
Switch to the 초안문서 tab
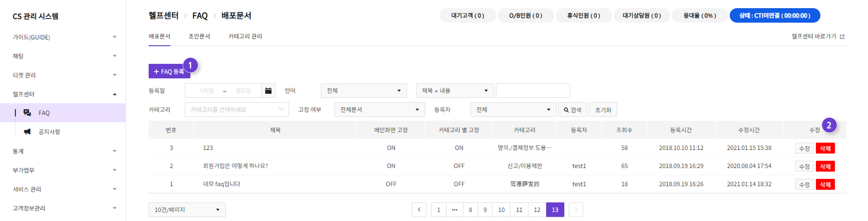tap(199, 36)
